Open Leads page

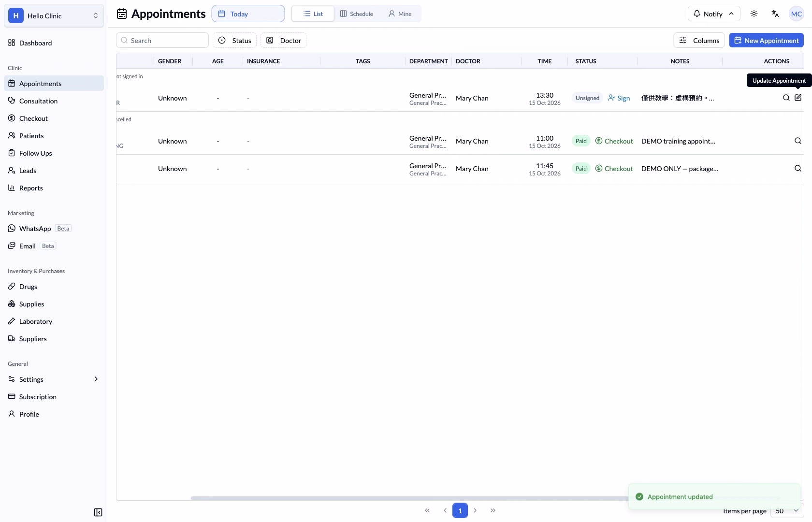pyautogui.click(x=54, y=171)
